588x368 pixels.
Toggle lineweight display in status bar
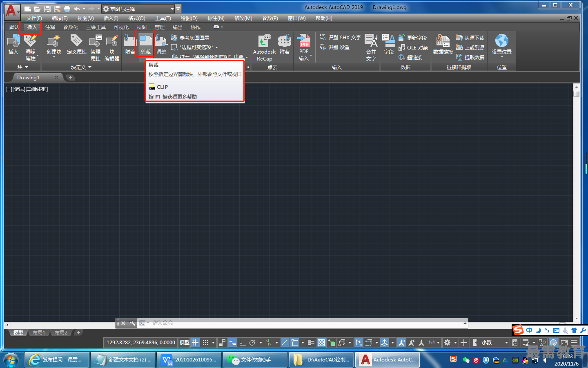311,343
